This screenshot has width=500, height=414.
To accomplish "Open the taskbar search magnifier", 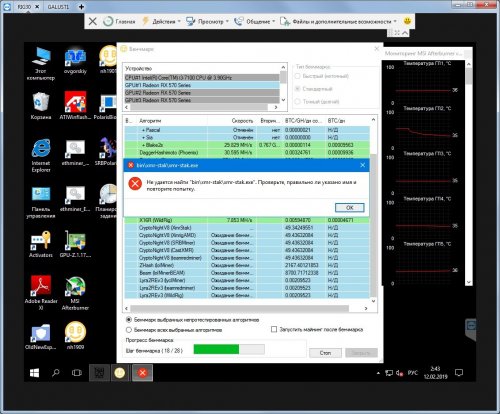I will (x=56, y=373).
